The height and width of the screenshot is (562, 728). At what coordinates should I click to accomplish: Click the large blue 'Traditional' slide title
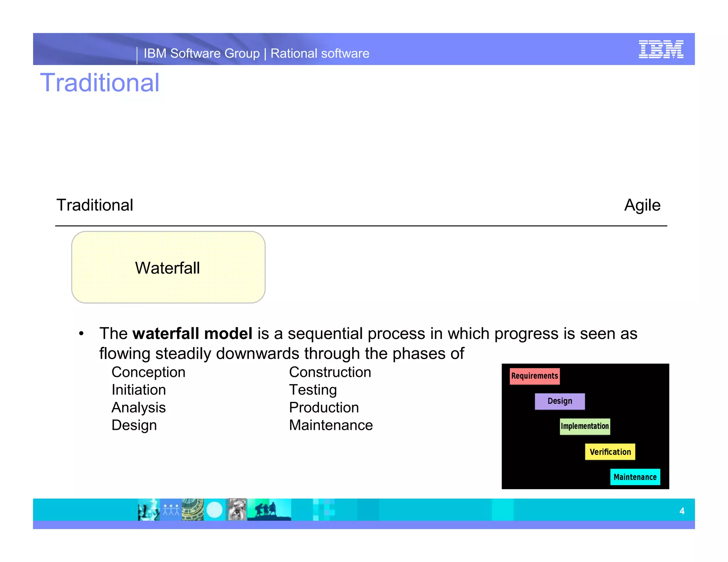[x=100, y=83]
